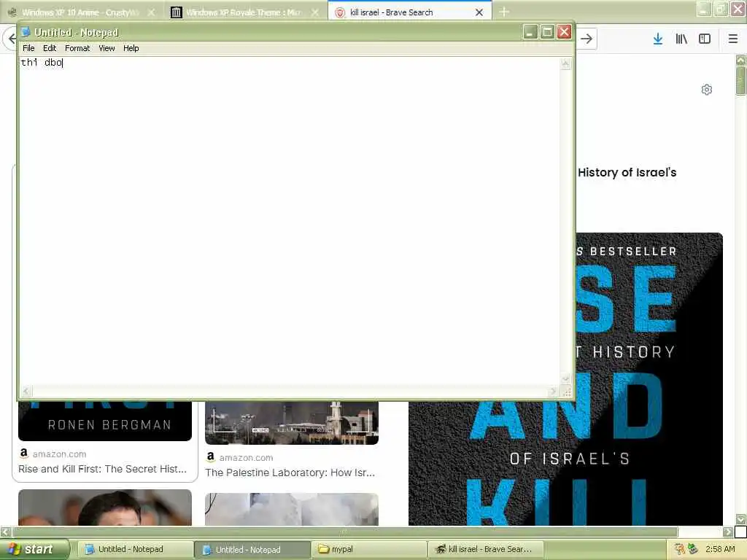Click the browser horizontal scrollbar left arrow
Screen dimensions: 747x560
(5, 532)
